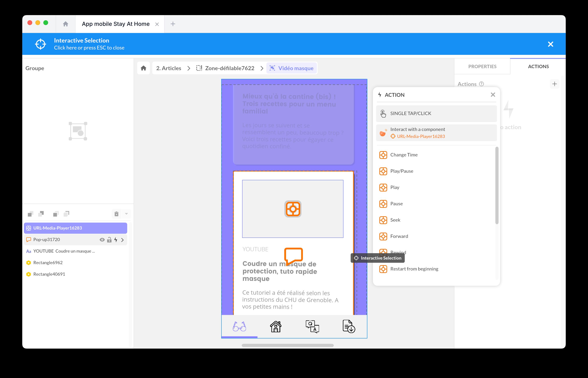Hide Pop-up31720 with its eye toggle
This screenshot has width=588, height=378.
102,239
